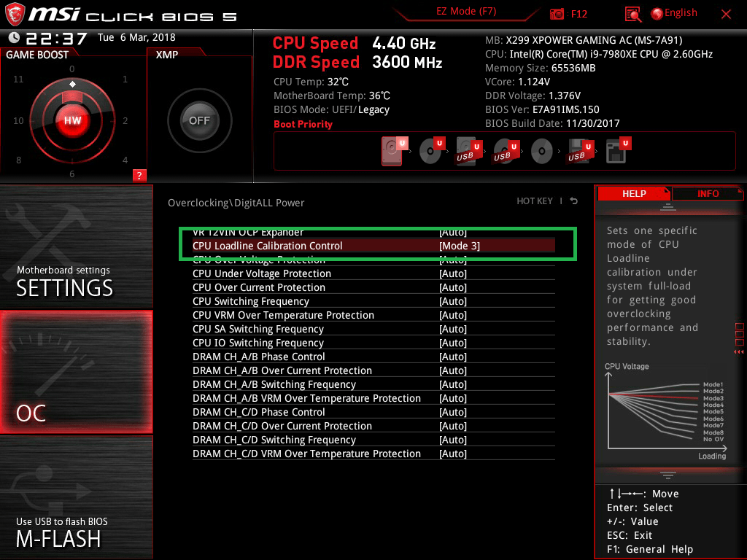Toggle the XMP OFF button
The width and height of the screenshot is (747, 560).
[x=199, y=120]
